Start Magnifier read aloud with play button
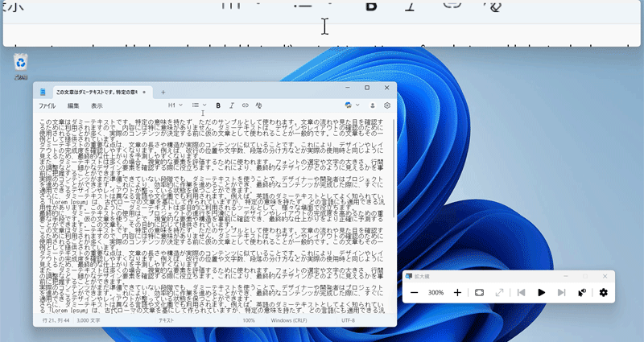 click(x=541, y=292)
